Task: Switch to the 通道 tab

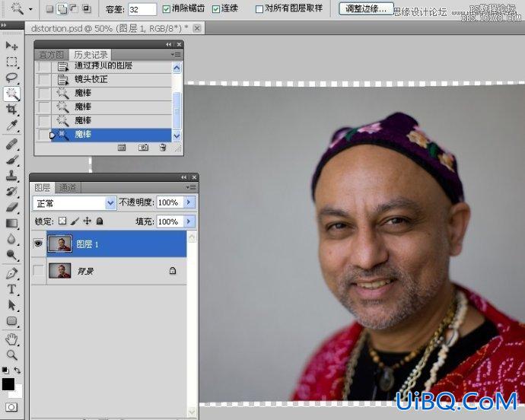Action: tap(68, 188)
